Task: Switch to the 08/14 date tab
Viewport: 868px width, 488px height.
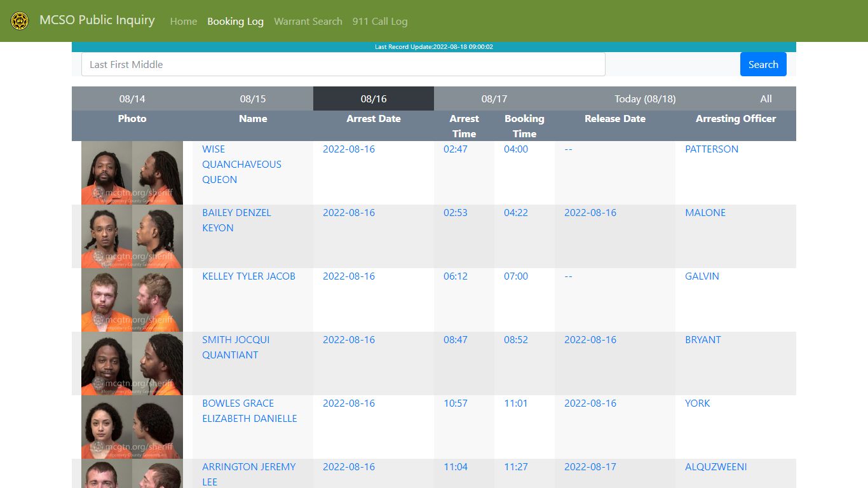Action: point(132,98)
